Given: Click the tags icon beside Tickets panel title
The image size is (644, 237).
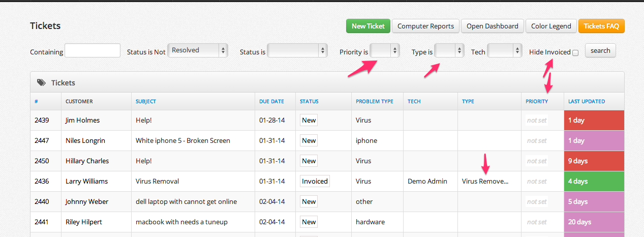Looking at the screenshot, I should pos(42,82).
